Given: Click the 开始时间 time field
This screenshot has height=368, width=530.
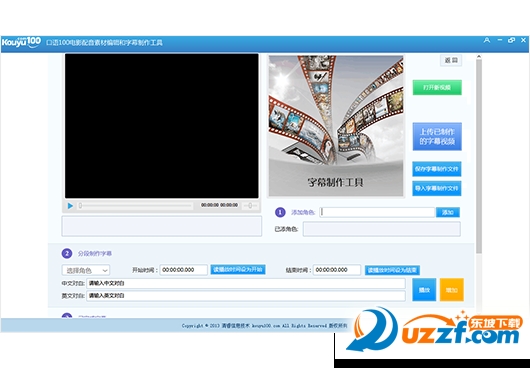Looking at the screenshot, I should (x=184, y=270).
